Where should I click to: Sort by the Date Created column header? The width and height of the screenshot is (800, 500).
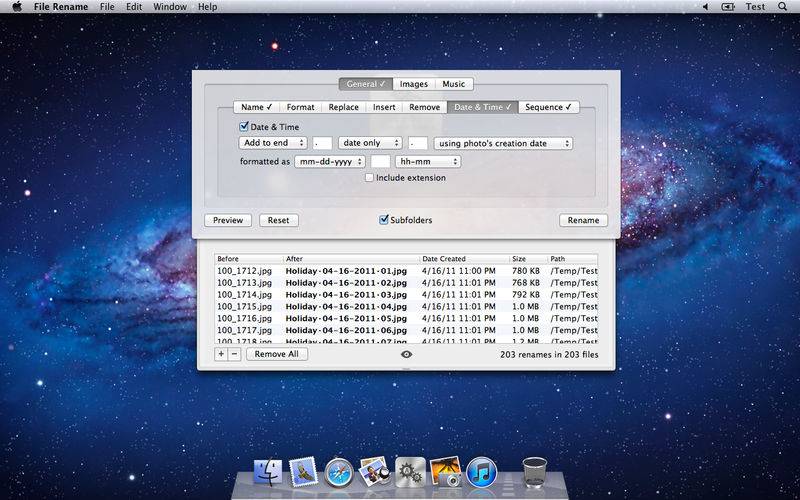point(464,259)
